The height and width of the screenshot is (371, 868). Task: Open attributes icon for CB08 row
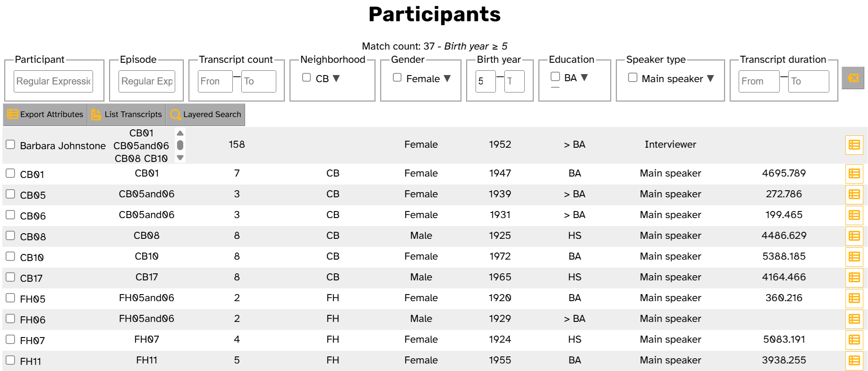pos(854,236)
